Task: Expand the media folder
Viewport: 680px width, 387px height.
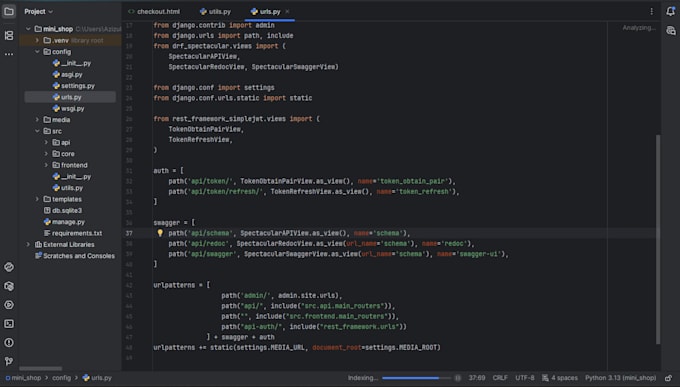Action: 37,120
